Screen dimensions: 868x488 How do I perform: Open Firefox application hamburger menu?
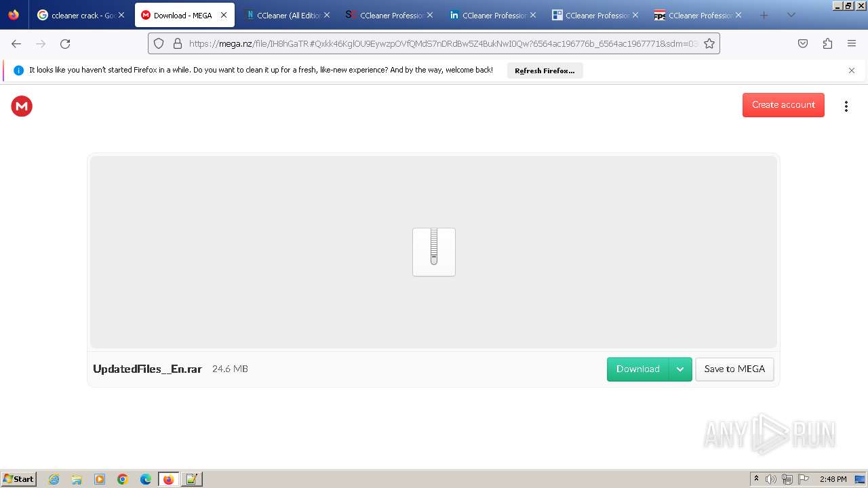[852, 43]
